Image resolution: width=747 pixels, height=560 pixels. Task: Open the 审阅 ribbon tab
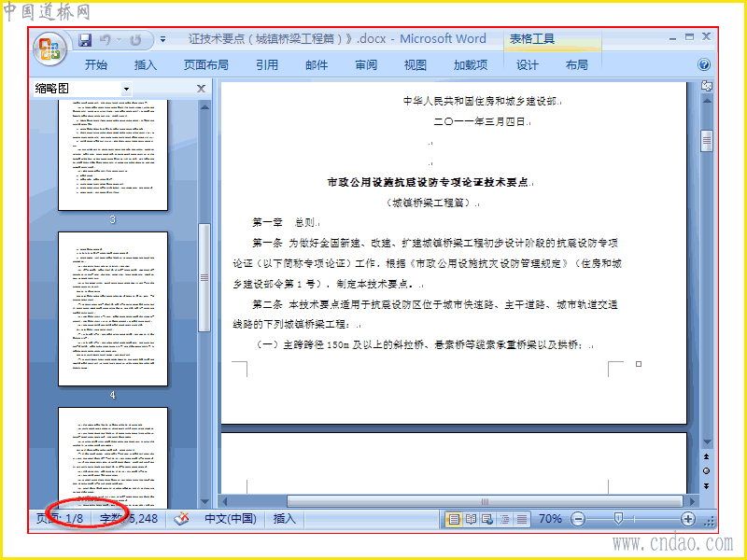[366, 64]
